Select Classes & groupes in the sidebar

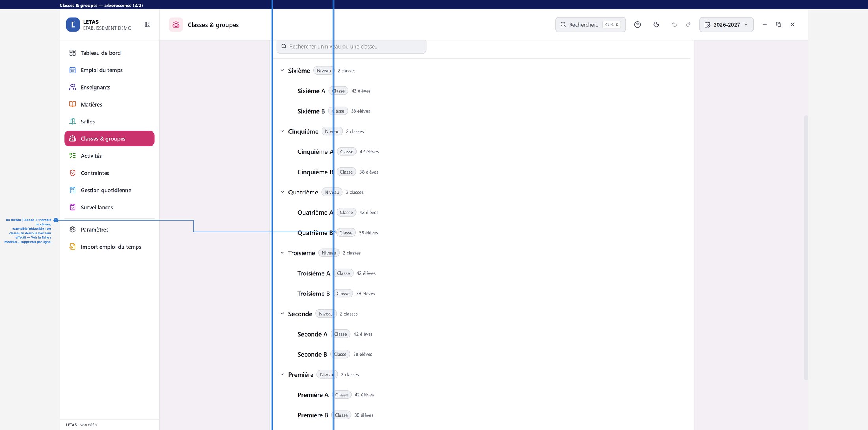[109, 138]
